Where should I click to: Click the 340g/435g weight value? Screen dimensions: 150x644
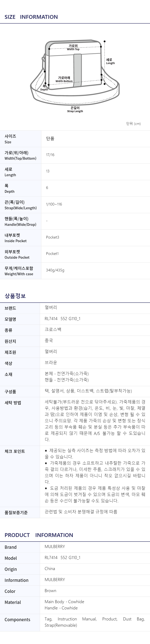tap(55, 270)
